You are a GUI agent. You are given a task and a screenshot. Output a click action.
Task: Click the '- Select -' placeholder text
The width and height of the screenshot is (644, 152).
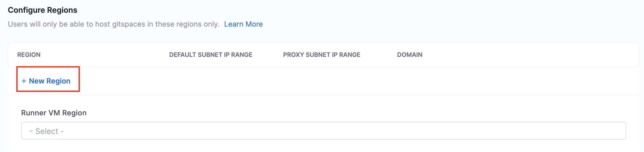tap(47, 131)
